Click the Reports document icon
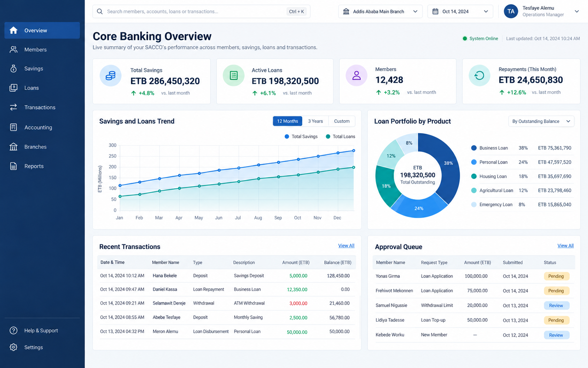This screenshot has width=588, height=368. (x=14, y=166)
